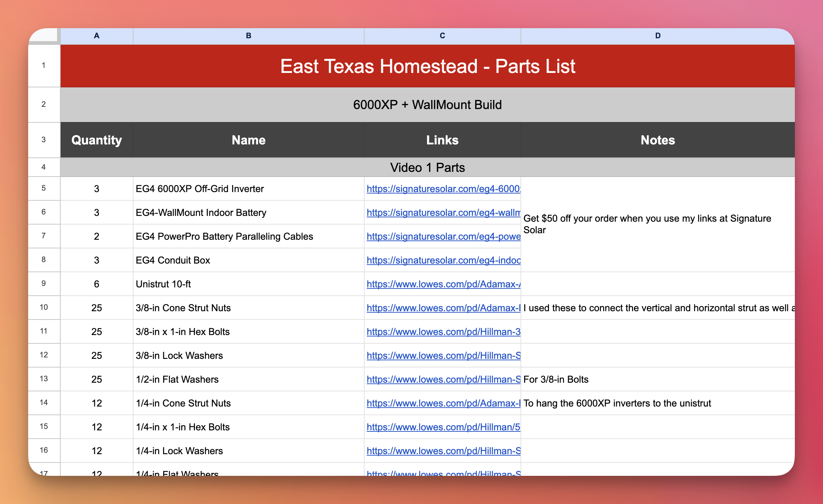Select the 3/8-in Cone Strut Nuts cell
823x504 pixels.
tap(249, 308)
